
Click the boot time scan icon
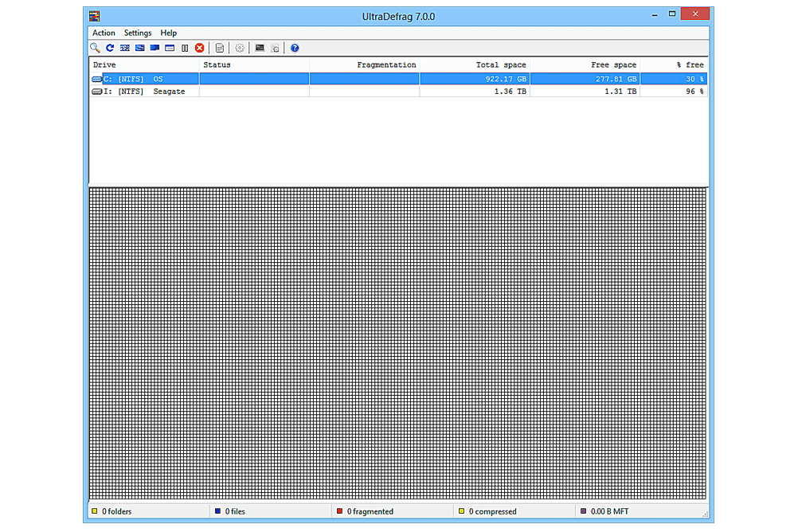[260, 49]
